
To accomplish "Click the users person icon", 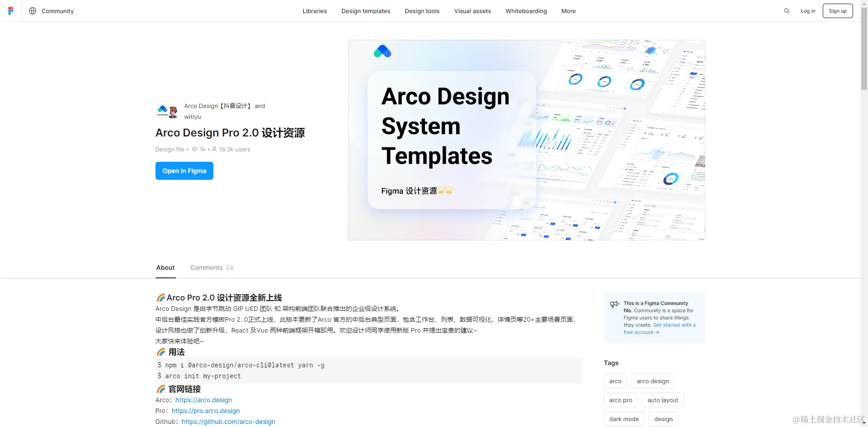I will [x=214, y=149].
